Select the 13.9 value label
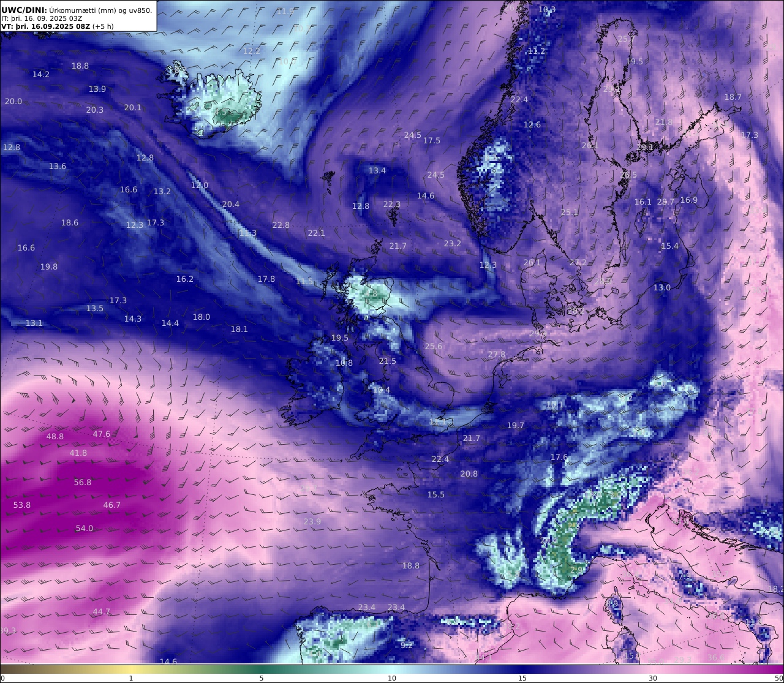784x683 pixels. [97, 89]
